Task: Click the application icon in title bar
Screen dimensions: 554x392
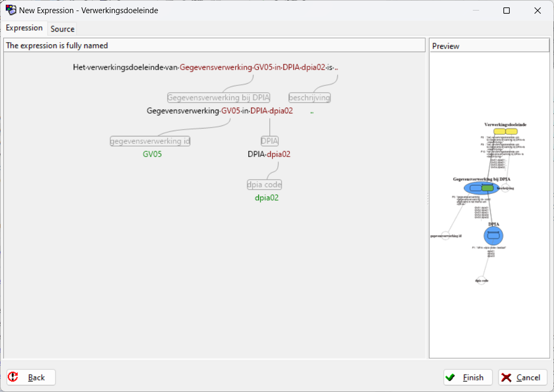Action: (11, 10)
